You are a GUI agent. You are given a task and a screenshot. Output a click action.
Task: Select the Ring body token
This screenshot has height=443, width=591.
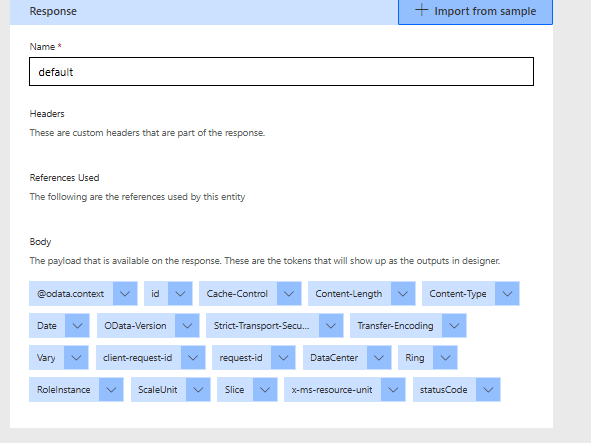click(x=415, y=358)
